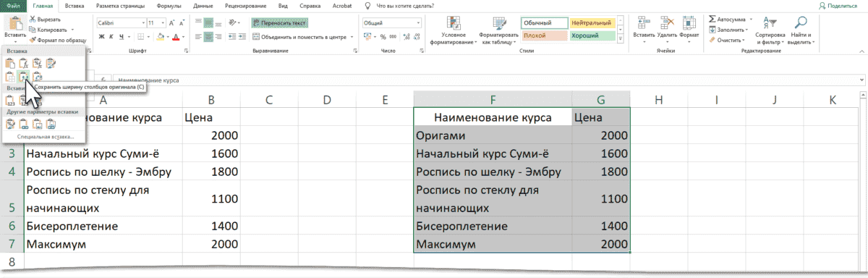Viewport: 868px width, 278px height.
Task: Click Вырезать in clipboard group
Action: click(45, 20)
